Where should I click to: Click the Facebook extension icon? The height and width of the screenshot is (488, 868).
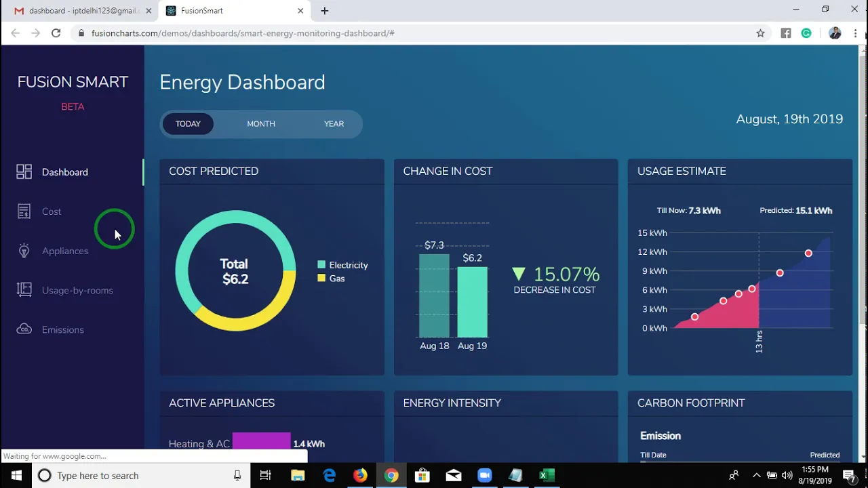(x=785, y=33)
